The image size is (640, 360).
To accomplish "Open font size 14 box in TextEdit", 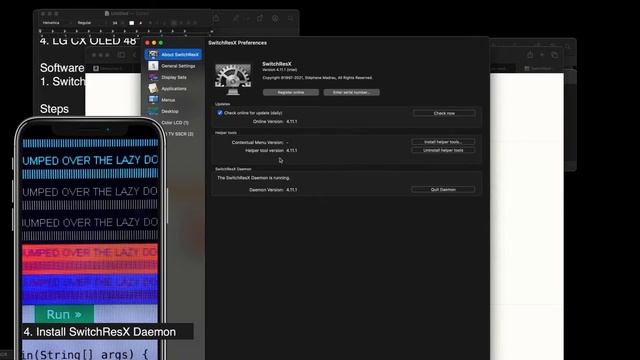I will pyautogui.click(x=116, y=23).
